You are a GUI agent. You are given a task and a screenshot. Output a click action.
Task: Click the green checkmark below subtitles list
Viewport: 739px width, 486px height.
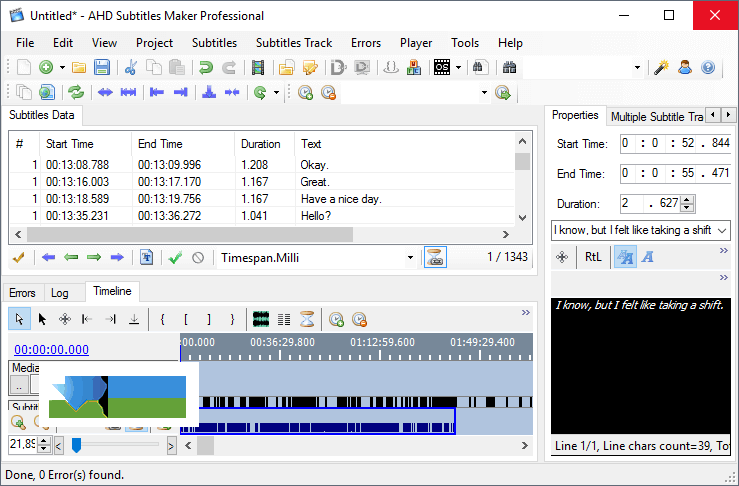175,258
